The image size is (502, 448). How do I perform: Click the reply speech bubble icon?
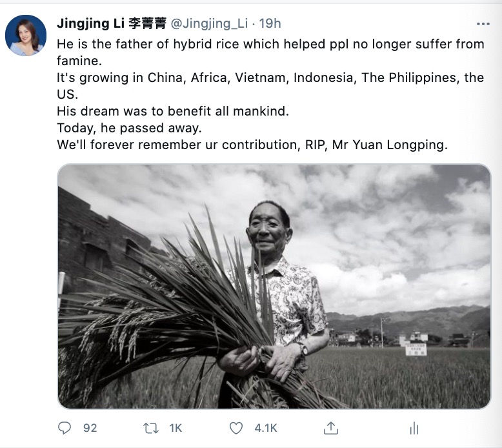point(65,428)
